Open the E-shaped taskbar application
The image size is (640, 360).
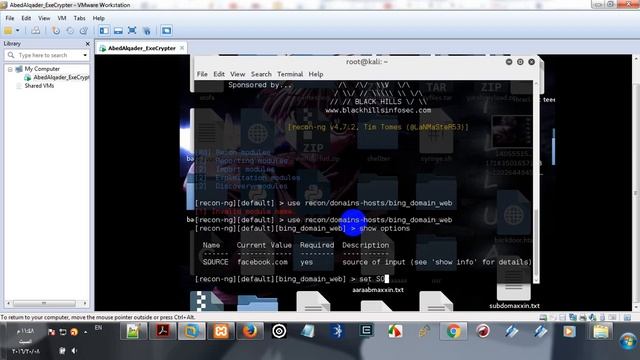click(x=366, y=331)
